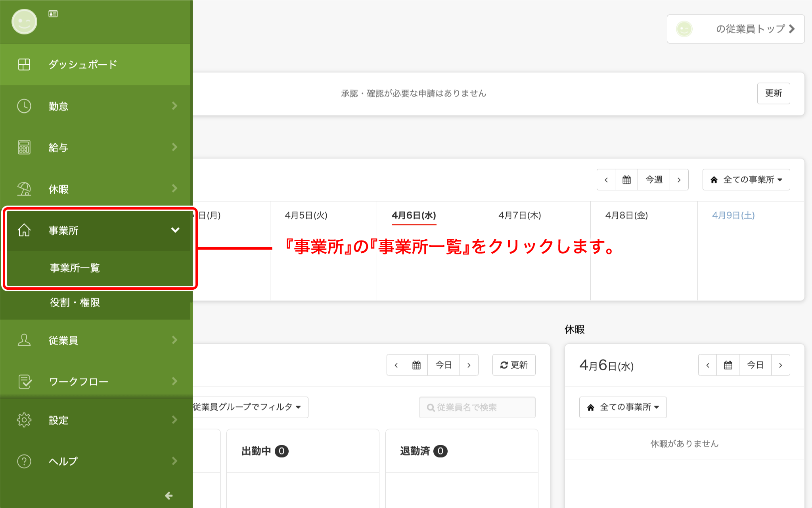Open the weekly schedule calendar picker icon
Image resolution: width=812 pixels, height=508 pixels.
point(626,180)
